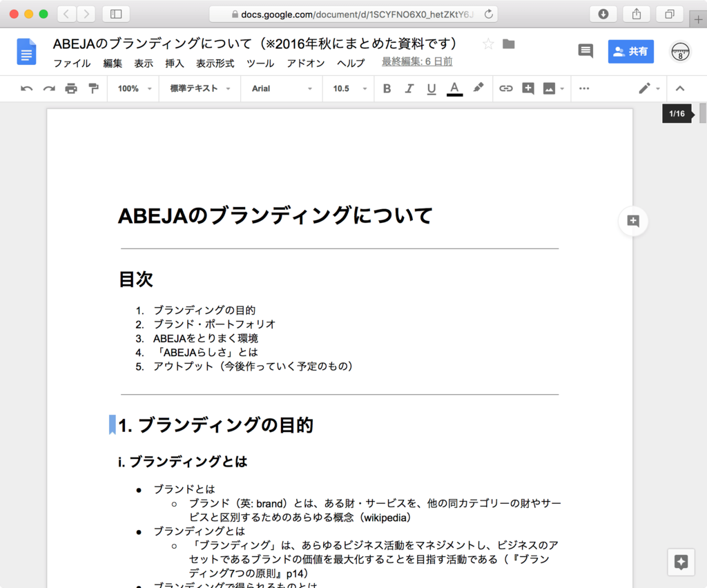Show all Safari tabs overview
This screenshot has width=707, height=588.
[670, 14]
